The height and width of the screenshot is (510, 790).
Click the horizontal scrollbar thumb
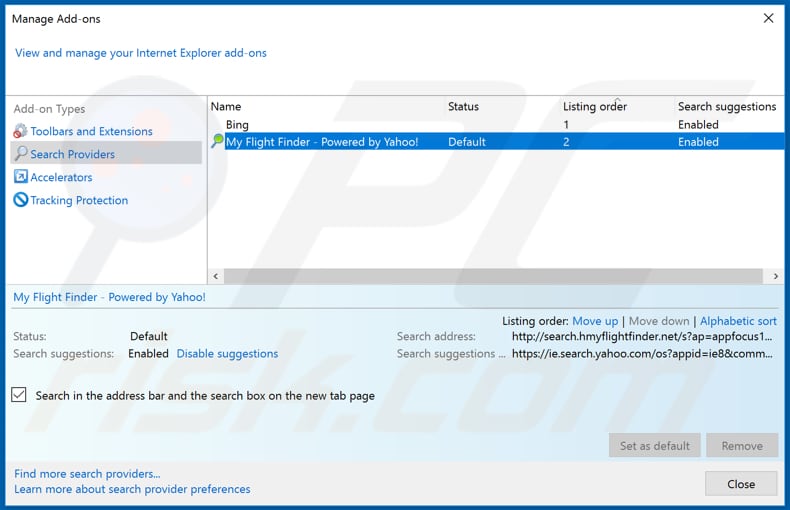tap(493, 276)
